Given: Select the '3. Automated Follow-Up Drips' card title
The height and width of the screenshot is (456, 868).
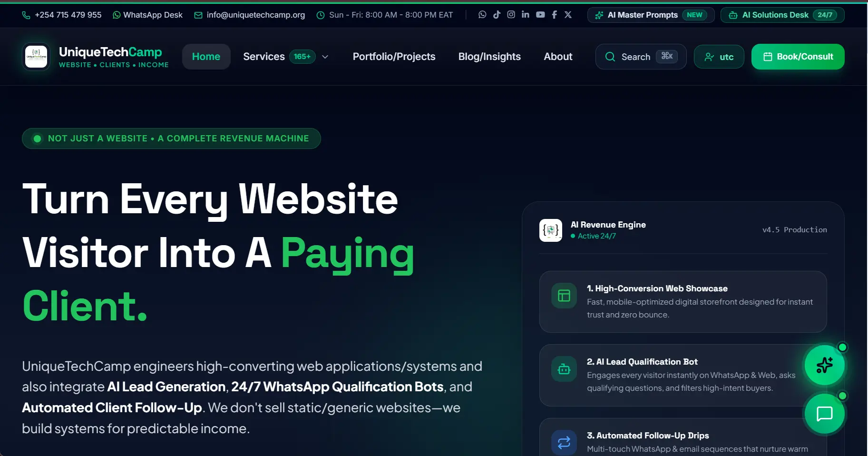Looking at the screenshot, I should click(x=648, y=436).
